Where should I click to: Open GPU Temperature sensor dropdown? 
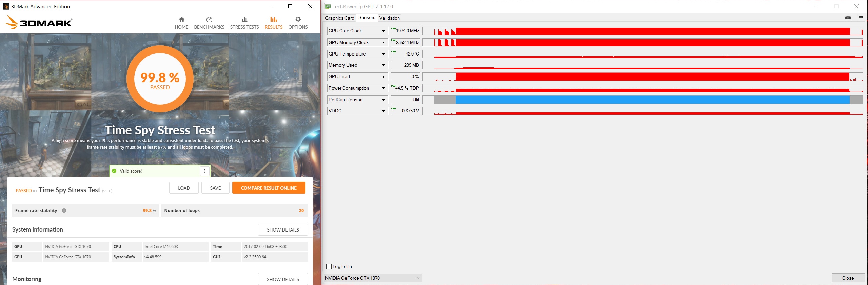click(383, 54)
